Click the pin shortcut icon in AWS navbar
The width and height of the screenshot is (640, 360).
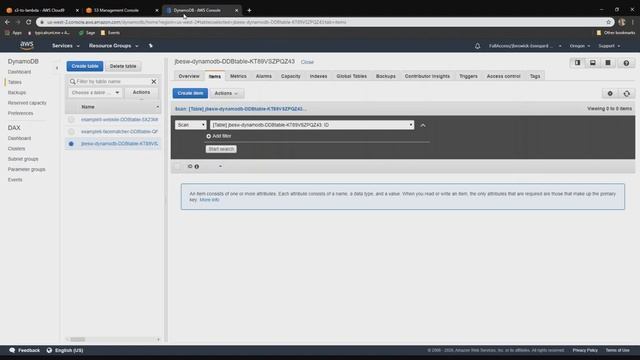[151, 46]
